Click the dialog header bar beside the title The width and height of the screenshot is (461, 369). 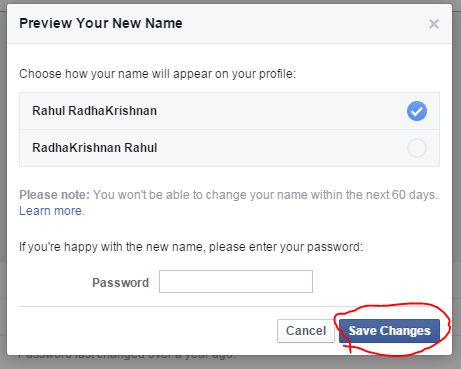click(300, 23)
